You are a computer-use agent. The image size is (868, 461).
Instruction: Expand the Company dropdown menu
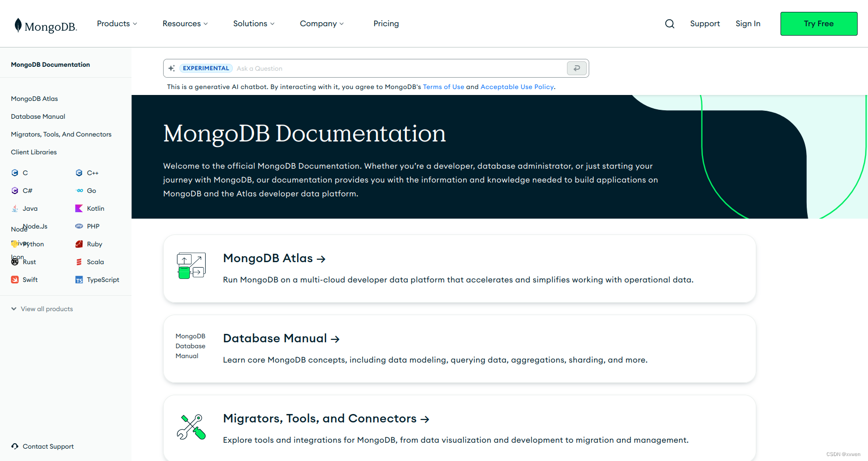tap(322, 24)
